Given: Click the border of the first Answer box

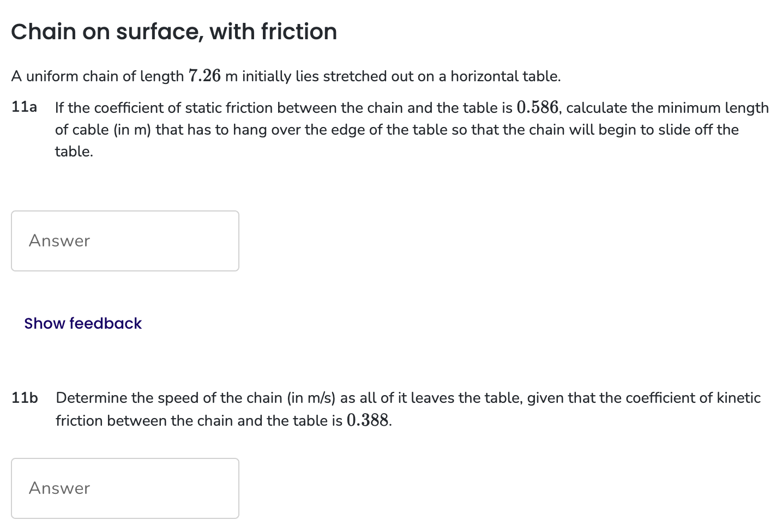Looking at the screenshot, I should click(124, 211).
